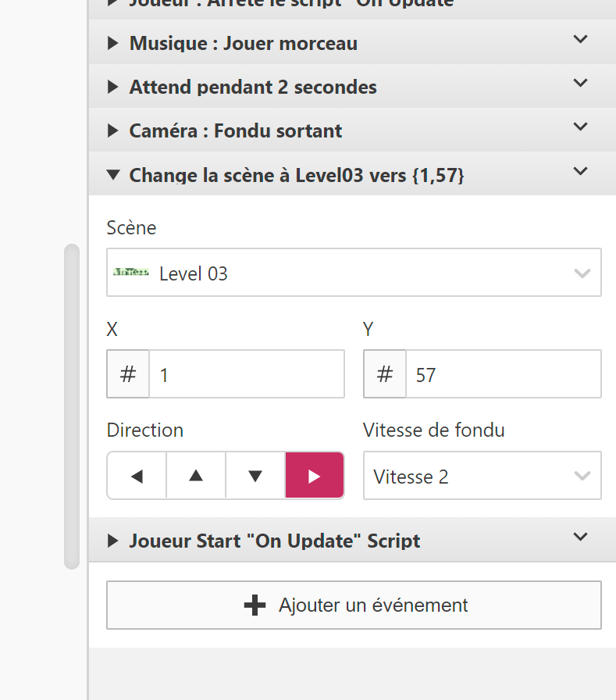The image size is (616, 700).
Task: Click the vertical scrollbar handle
Action: (x=72, y=406)
